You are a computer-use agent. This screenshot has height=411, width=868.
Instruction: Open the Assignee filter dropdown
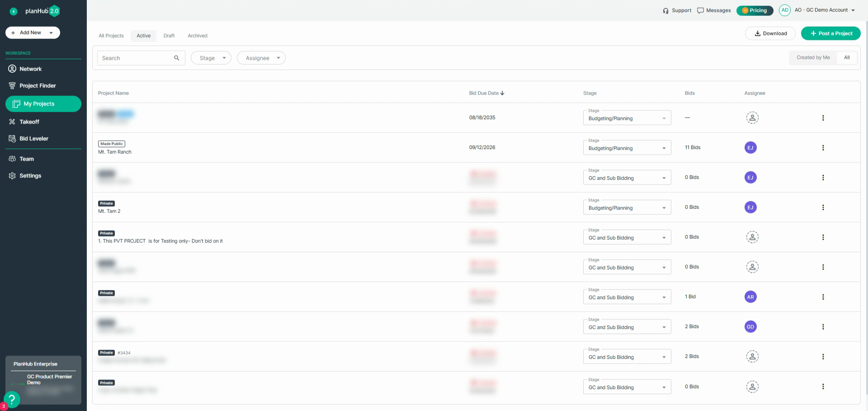(x=261, y=58)
